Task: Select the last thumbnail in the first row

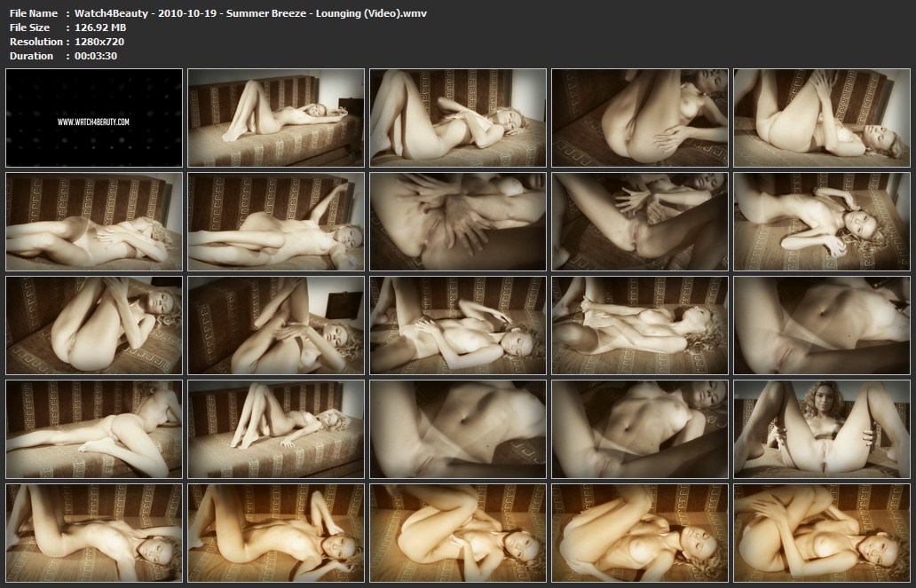Action: [x=821, y=117]
